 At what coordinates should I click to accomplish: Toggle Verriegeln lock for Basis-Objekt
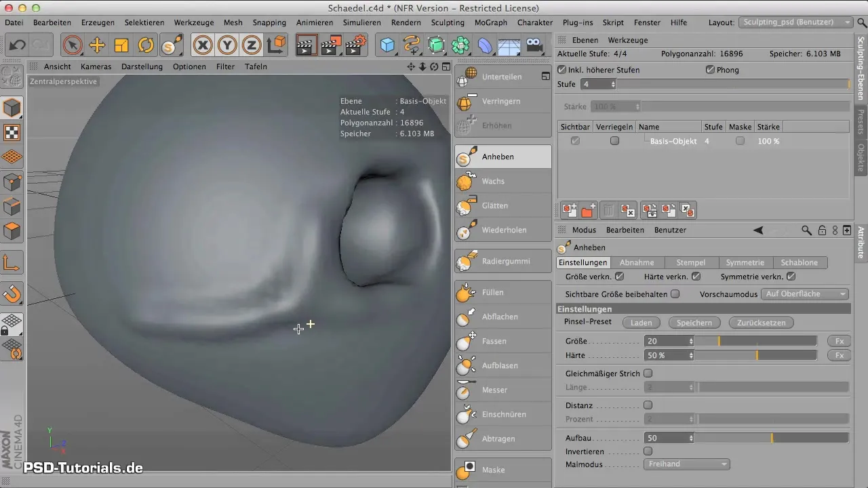614,141
